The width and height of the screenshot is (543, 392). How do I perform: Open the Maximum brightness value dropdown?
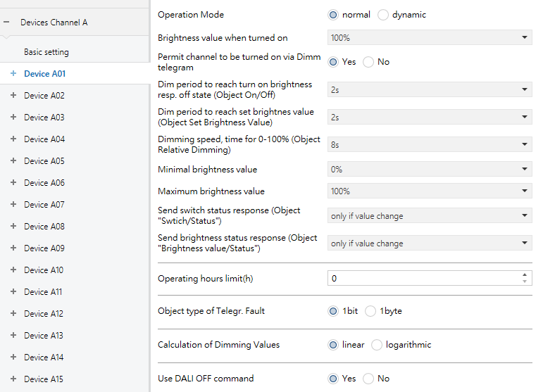click(430, 191)
